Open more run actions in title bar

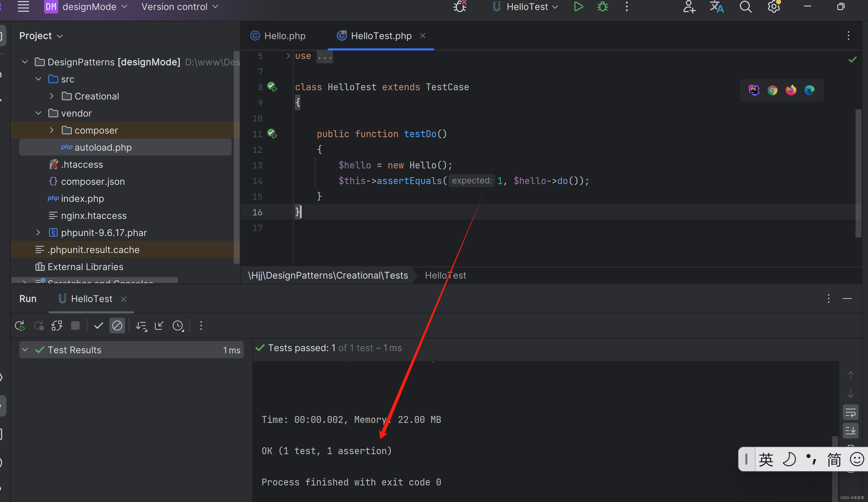(x=627, y=7)
